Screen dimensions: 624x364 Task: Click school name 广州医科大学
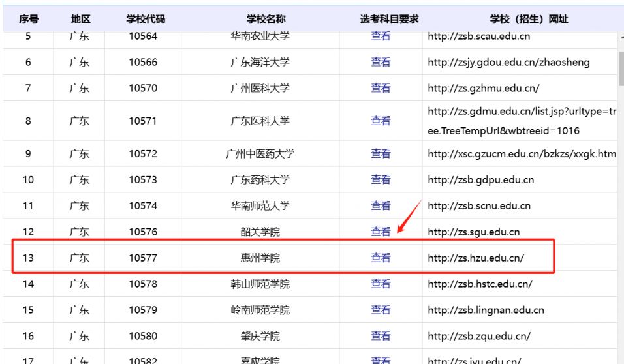260,88
